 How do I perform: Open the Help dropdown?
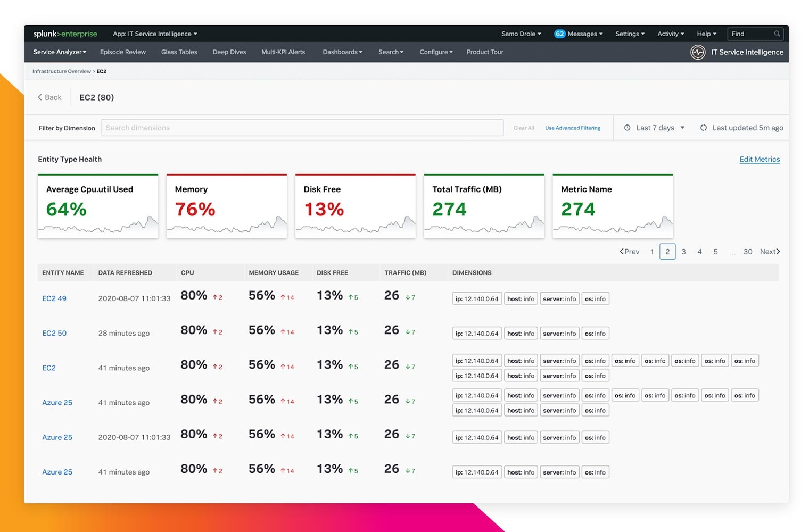click(x=706, y=34)
